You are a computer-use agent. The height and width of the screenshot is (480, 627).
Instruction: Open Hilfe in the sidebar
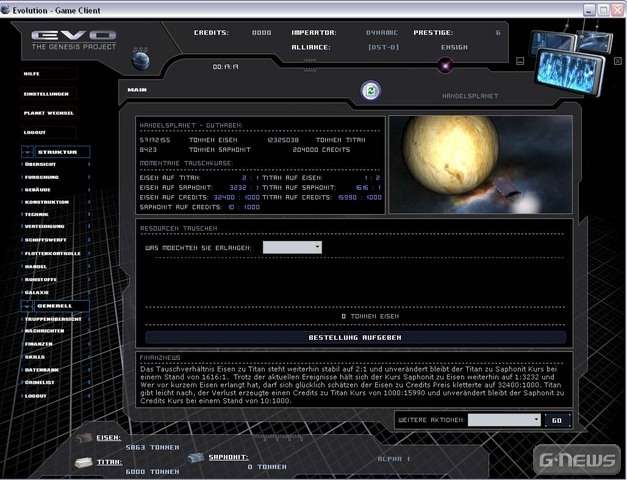(32, 74)
